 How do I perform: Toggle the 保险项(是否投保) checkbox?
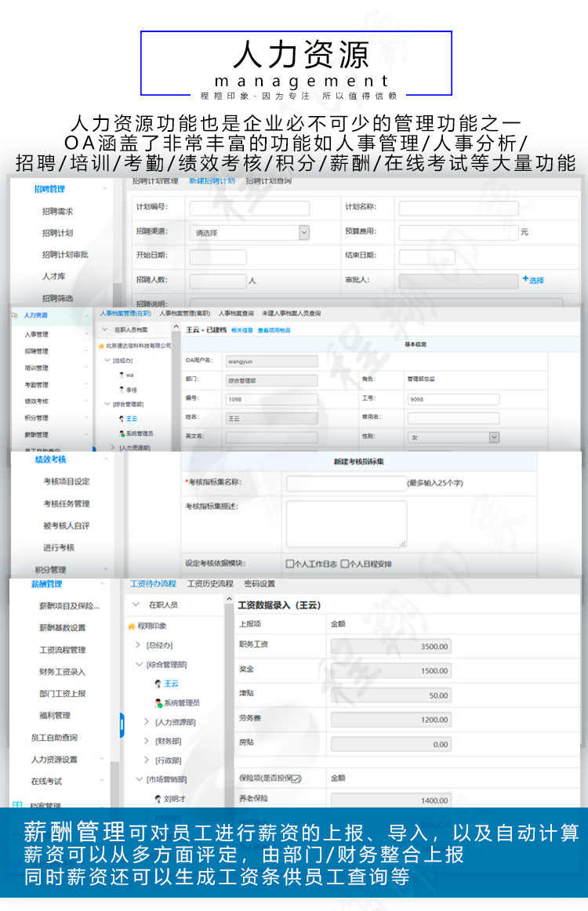296,779
